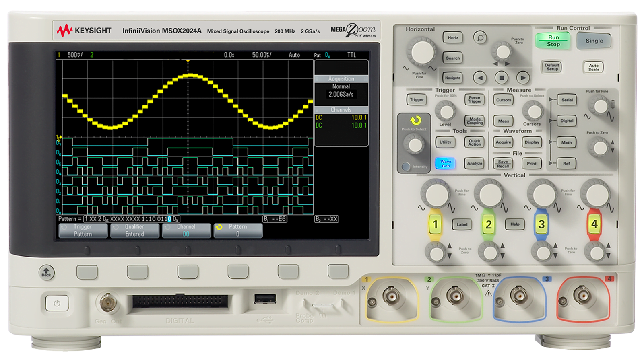Push the horizontal position knob marked Push to Zero
Viewport: 644px width, 362px height.
pos(503,51)
